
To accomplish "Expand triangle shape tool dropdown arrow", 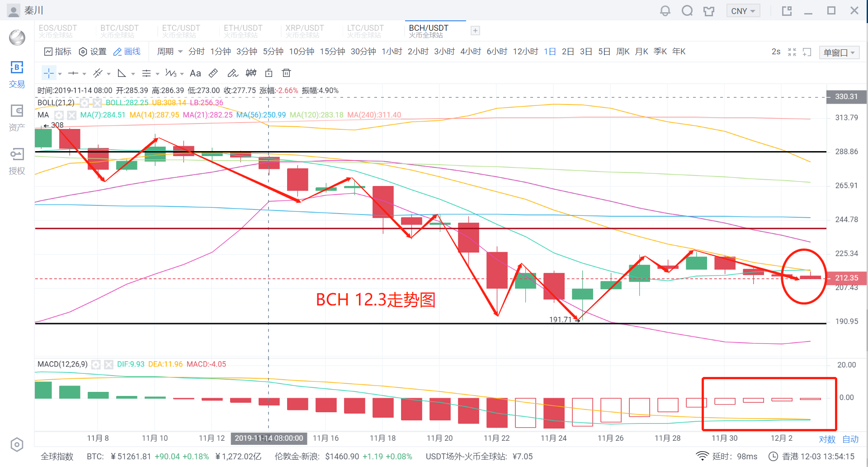I will [133, 74].
